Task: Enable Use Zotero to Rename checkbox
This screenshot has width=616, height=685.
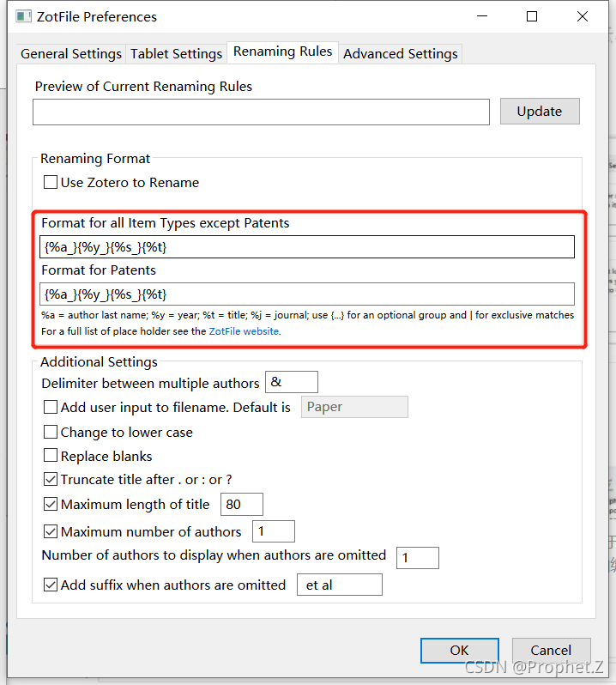Action: pyautogui.click(x=51, y=182)
